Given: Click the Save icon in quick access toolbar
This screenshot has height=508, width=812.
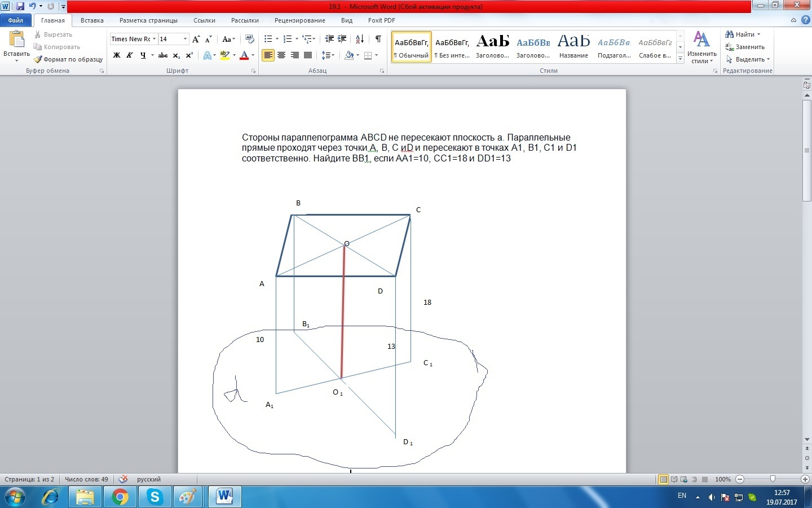Looking at the screenshot, I should [x=20, y=6].
